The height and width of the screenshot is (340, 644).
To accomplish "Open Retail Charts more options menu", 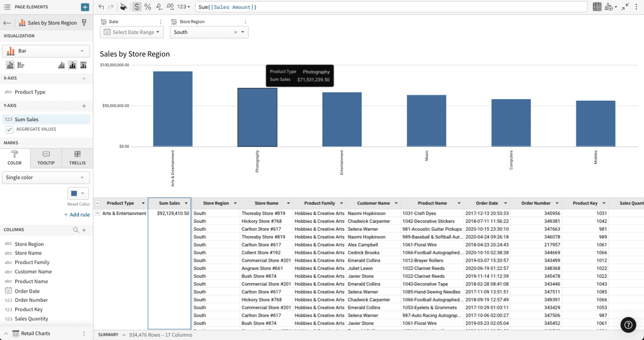I will click(x=84, y=333).
